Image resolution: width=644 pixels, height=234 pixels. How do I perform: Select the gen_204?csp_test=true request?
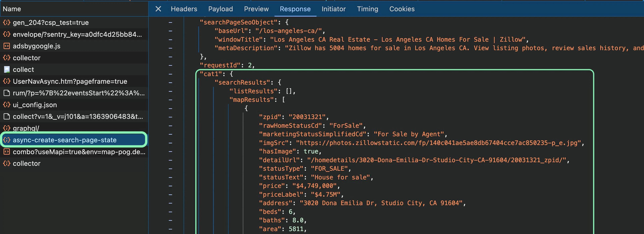(x=74, y=22)
